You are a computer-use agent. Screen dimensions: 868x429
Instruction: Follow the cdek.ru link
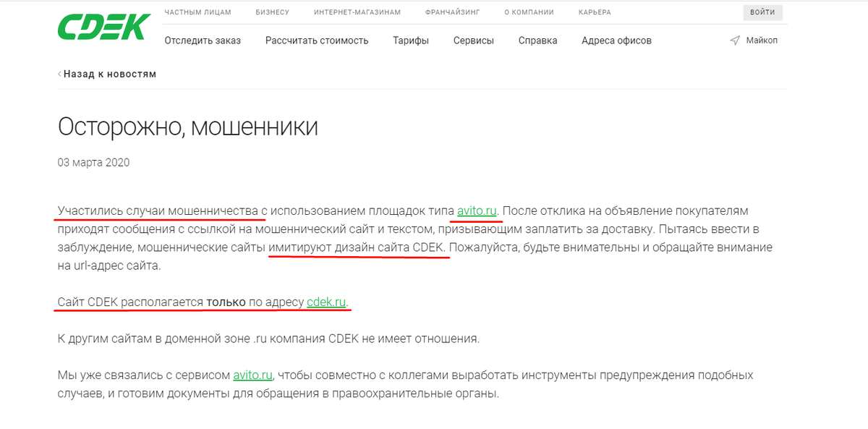[326, 302]
